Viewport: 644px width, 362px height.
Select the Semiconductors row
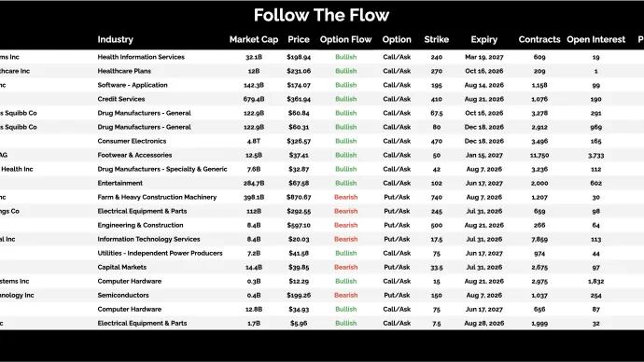(x=322, y=296)
